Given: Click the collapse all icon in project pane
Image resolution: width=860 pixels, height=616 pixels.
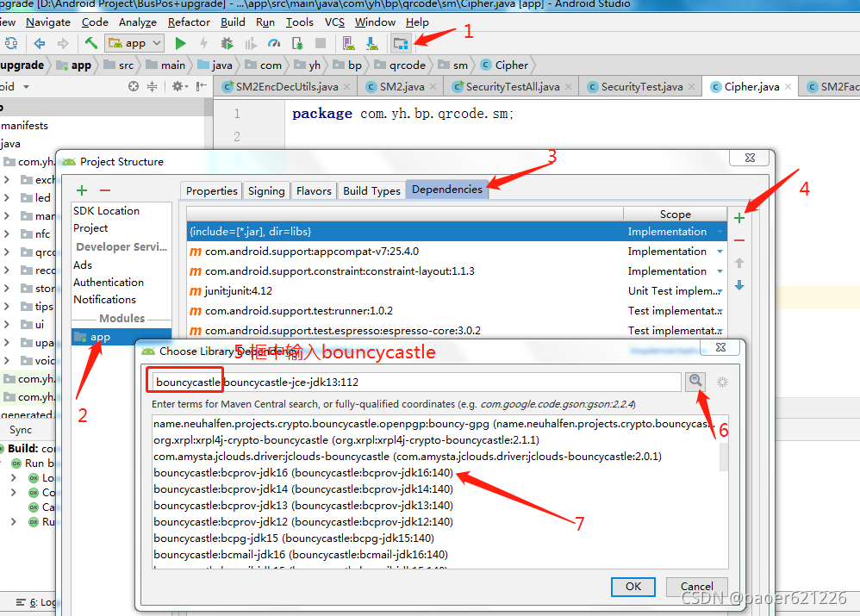Looking at the screenshot, I should click(152, 86).
